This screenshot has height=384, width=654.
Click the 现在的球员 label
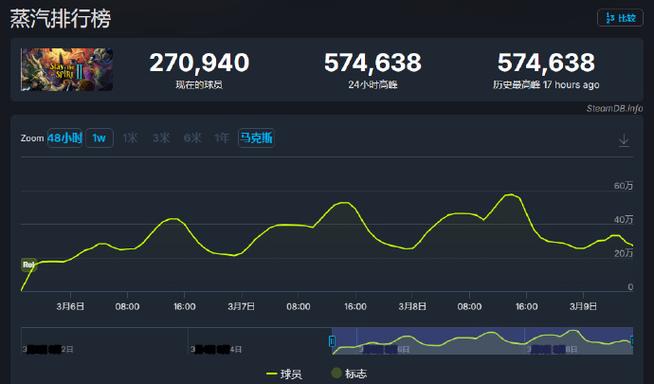199,85
